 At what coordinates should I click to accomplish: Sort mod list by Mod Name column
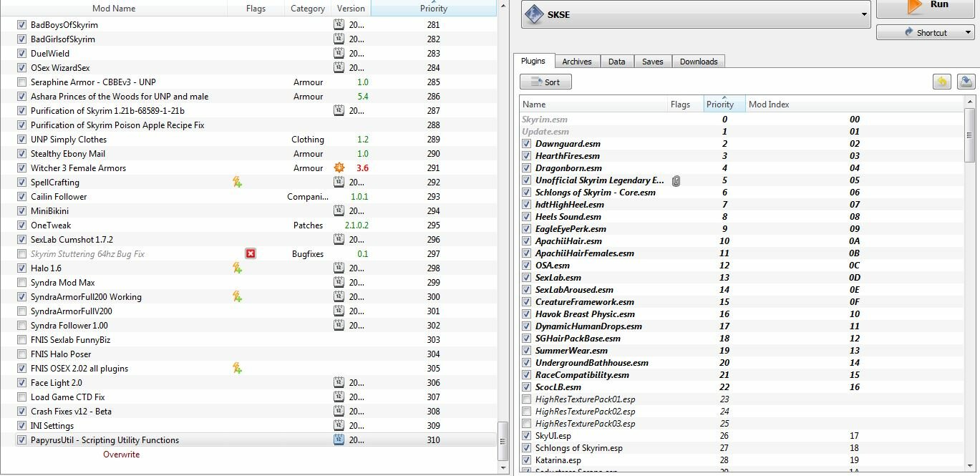[x=114, y=9]
